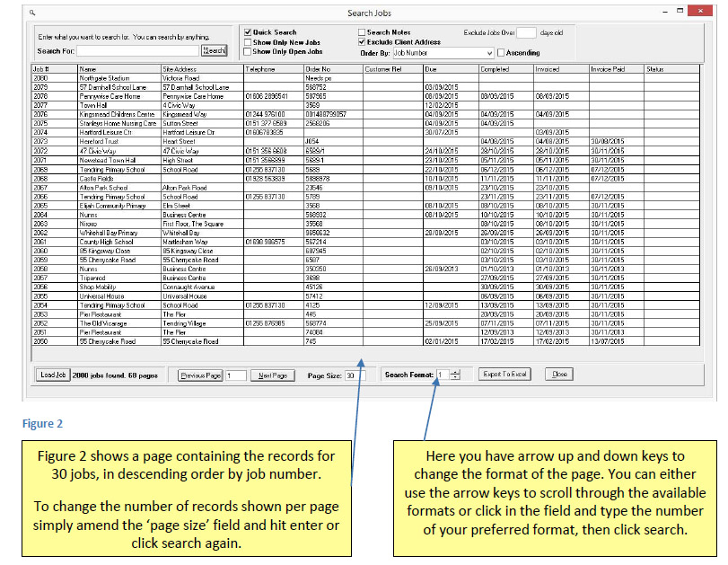This screenshot has height=565, width=728.
Task: Click the Site Address column header
Action: tap(203, 69)
